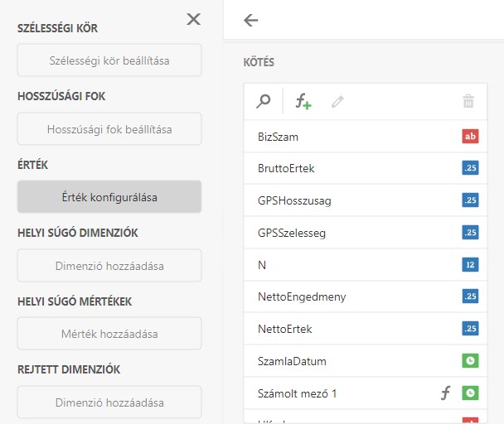The height and width of the screenshot is (424, 504).
Task: Click the function icon on Számolt mező 1
Action: (445, 393)
